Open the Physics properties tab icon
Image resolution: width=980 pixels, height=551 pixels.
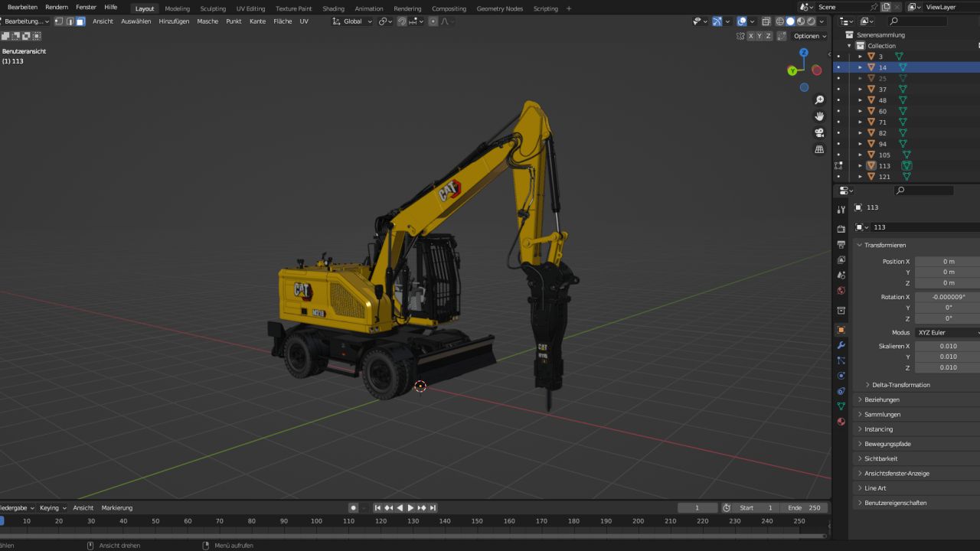(x=841, y=376)
